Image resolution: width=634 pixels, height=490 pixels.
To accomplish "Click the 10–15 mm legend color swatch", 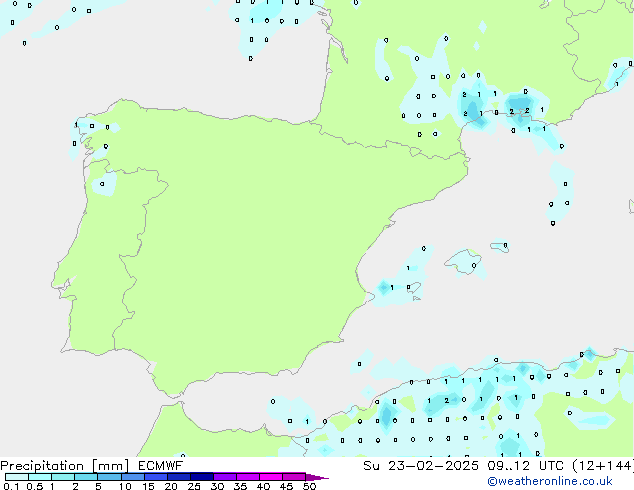I will 132,477.
